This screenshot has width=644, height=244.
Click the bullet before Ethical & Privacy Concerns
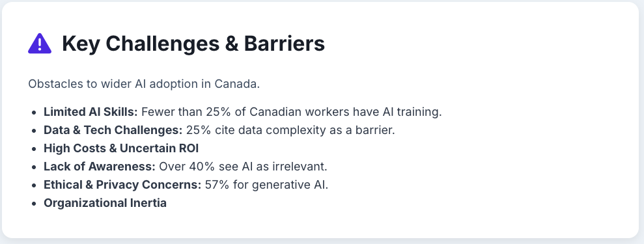[x=34, y=185]
